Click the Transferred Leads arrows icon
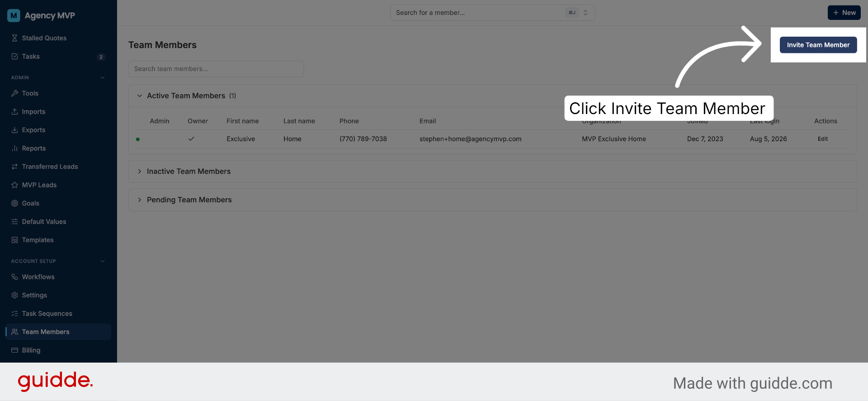This screenshot has height=401, width=868. pos(14,167)
